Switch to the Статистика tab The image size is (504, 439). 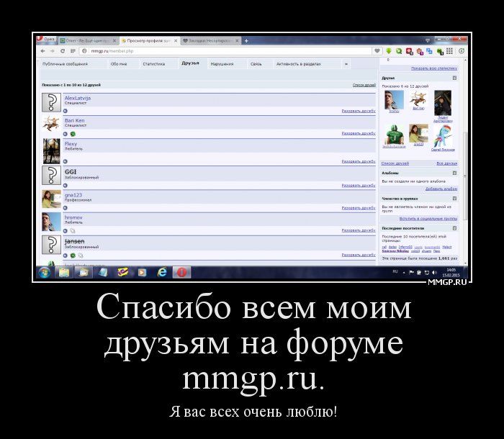[153, 64]
